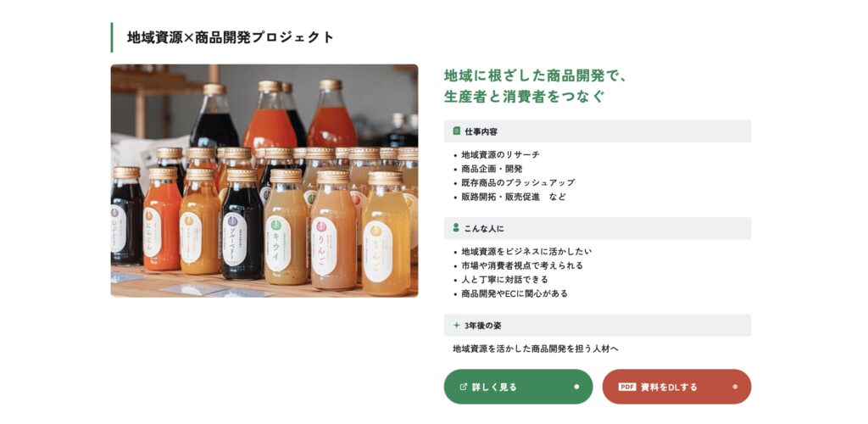Select the こんな人に section header
This screenshot has height=424, width=868.
(598, 228)
